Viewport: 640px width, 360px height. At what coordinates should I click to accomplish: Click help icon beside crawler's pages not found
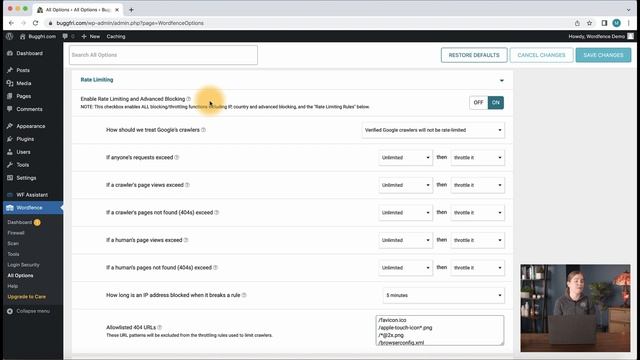pos(217,212)
